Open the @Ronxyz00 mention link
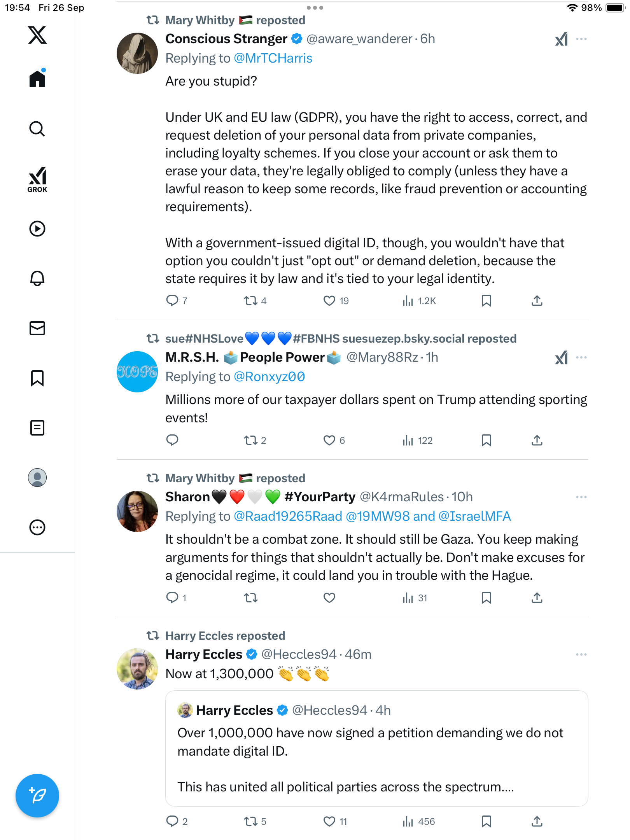 (x=269, y=377)
